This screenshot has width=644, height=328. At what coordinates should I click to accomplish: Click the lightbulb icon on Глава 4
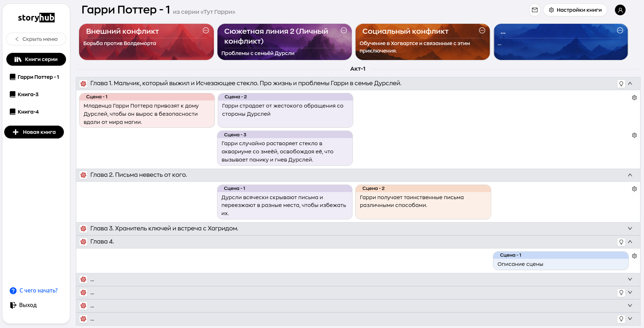tap(621, 242)
